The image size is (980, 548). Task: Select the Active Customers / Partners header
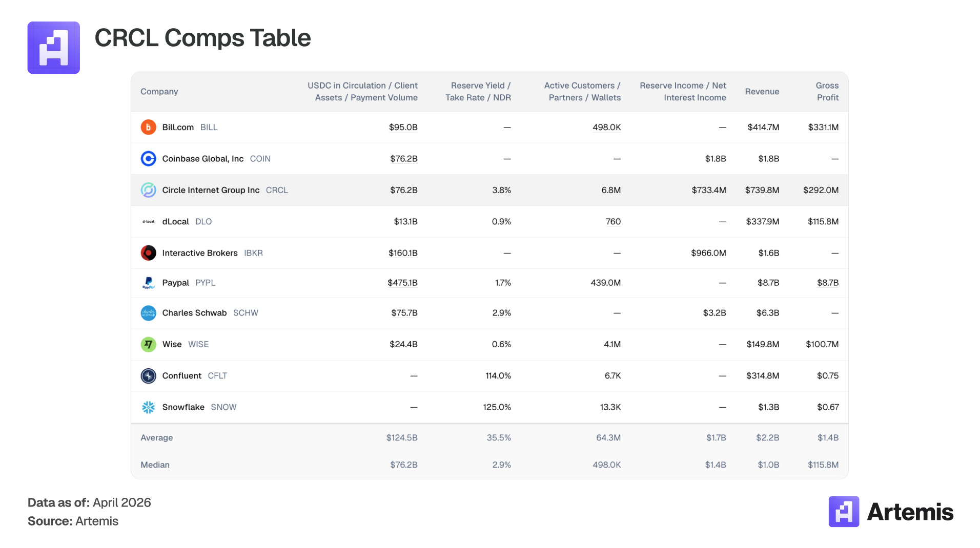coord(582,92)
